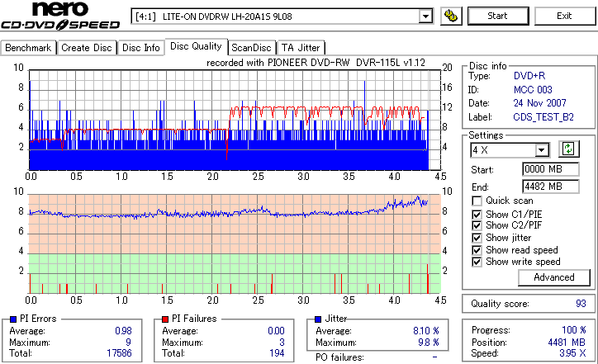Uncheck Show C1/PIE checkbox
The height and width of the screenshot is (364, 598).
[x=477, y=215]
